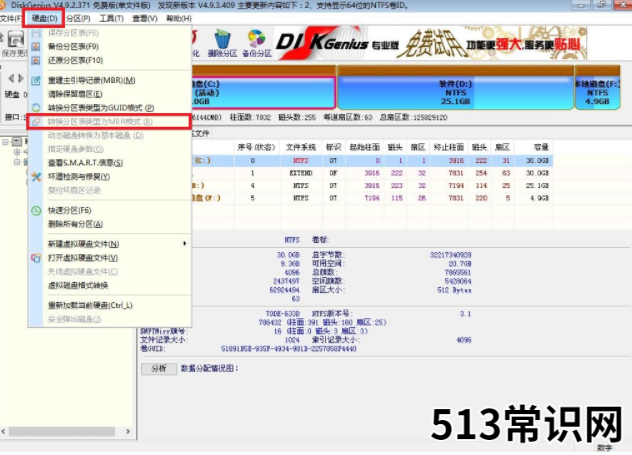Collapse the lower minus node in disk tree
The height and width of the screenshot is (455, 632).
[17, 162]
